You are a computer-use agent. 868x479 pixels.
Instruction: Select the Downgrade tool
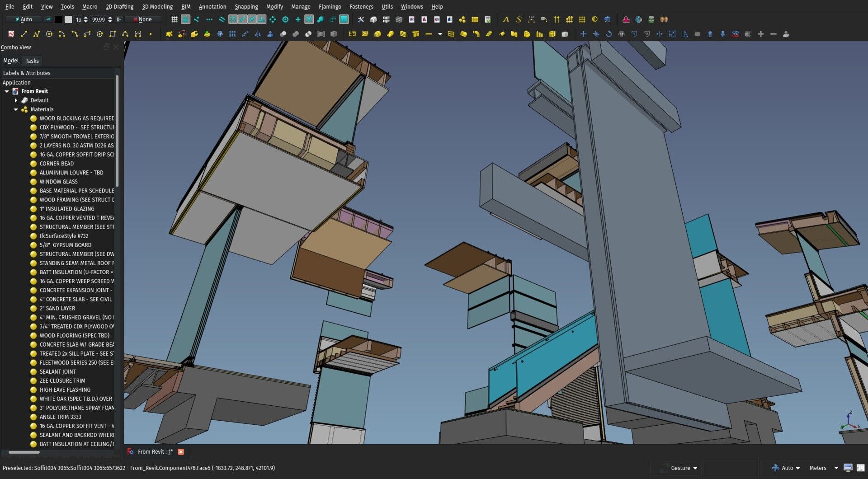tap(723, 34)
